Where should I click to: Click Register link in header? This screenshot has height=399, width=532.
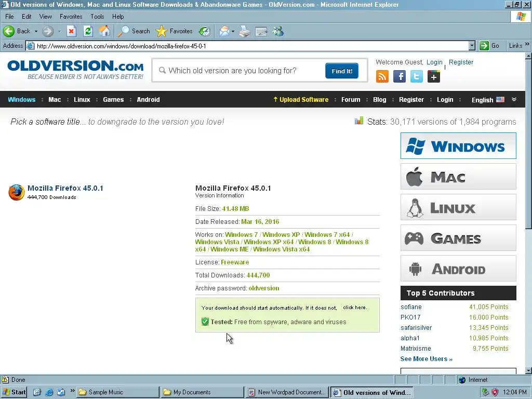pos(461,62)
